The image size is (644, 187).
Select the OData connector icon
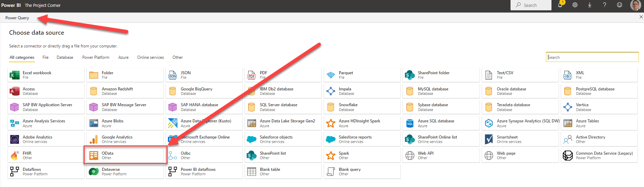tap(94, 155)
